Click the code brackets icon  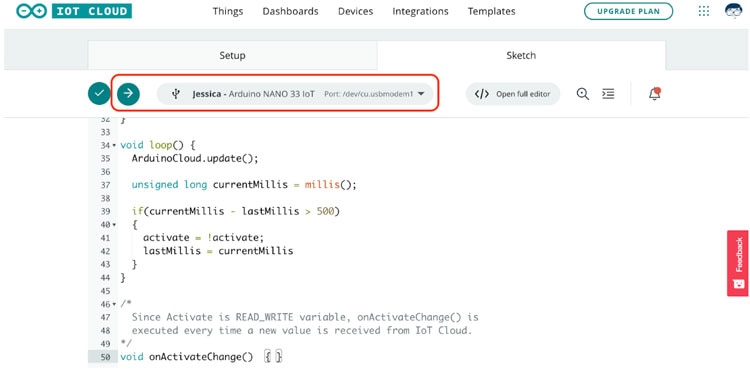pos(482,94)
